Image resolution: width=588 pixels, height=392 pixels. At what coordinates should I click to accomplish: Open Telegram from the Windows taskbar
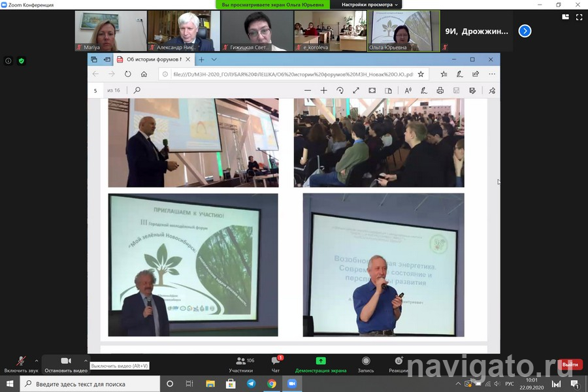252,384
